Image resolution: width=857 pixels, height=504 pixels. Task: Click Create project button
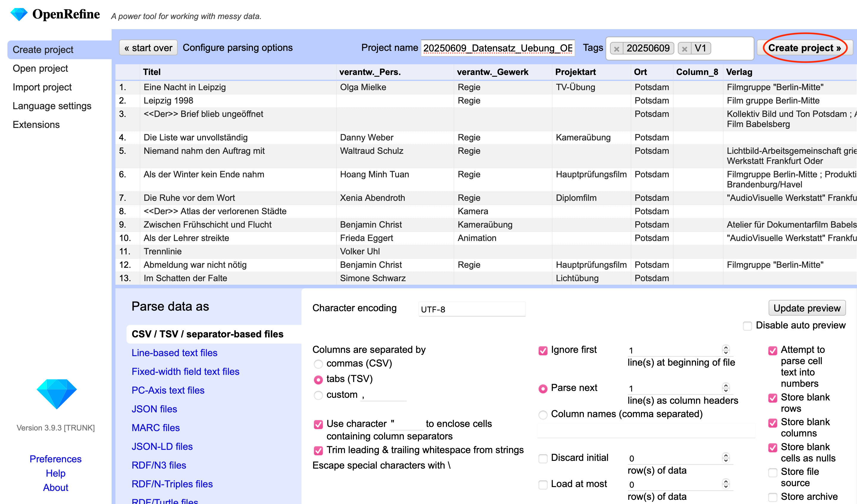pos(805,48)
